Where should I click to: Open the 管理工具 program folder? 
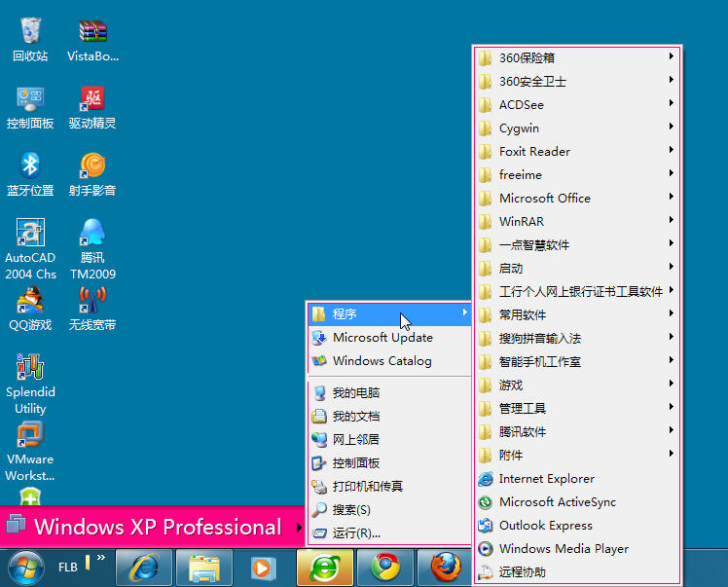point(577,409)
